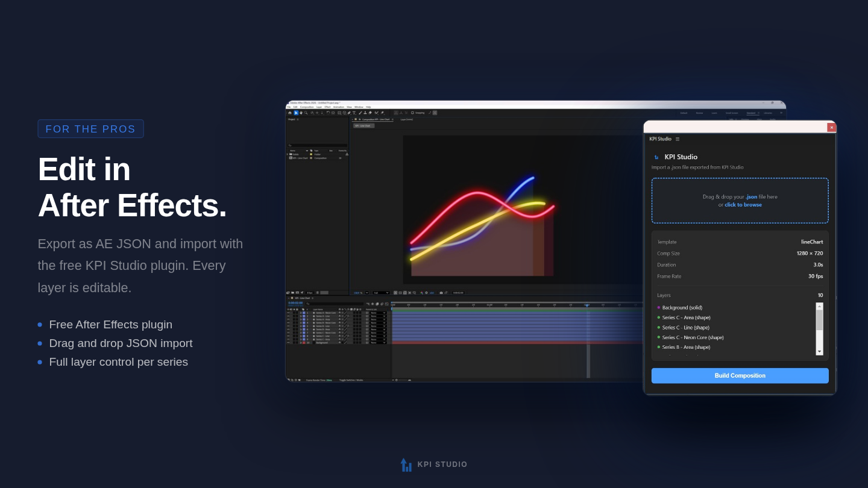Select the Zoom tool in After Effects toolbar
The image size is (868, 488).
(x=306, y=113)
